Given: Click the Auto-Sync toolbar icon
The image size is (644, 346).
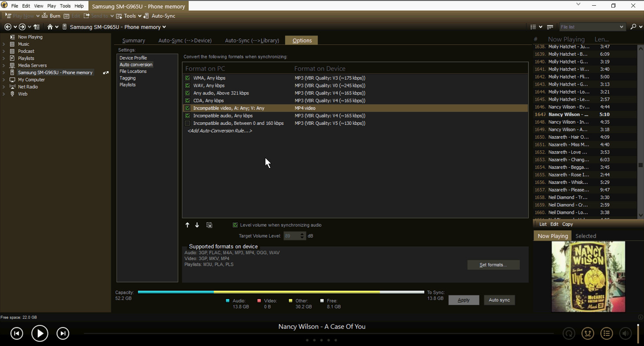Looking at the screenshot, I should [x=146, y=16].
